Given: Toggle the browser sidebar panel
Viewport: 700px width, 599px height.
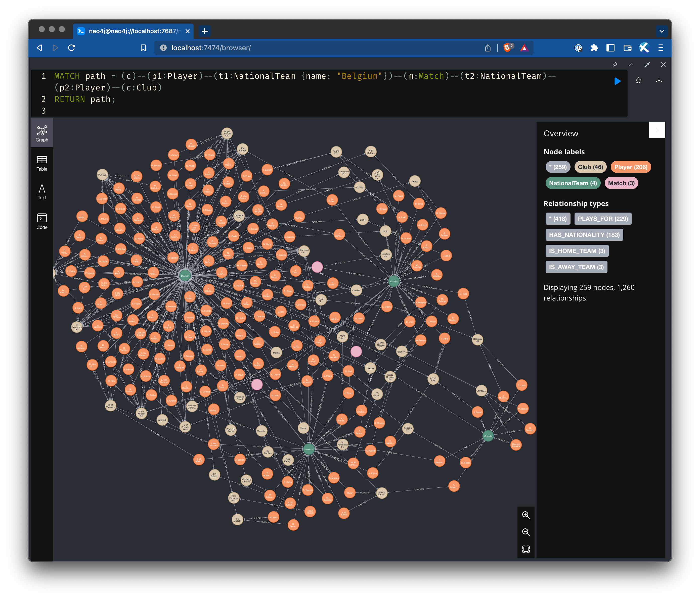Looking at the screenshot, I should click(610, 48).
